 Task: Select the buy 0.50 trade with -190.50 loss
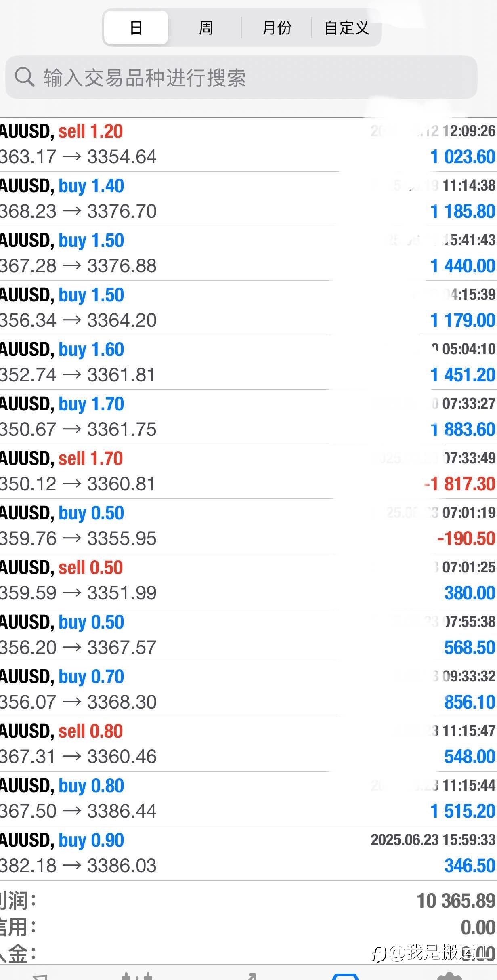[248, 526]
